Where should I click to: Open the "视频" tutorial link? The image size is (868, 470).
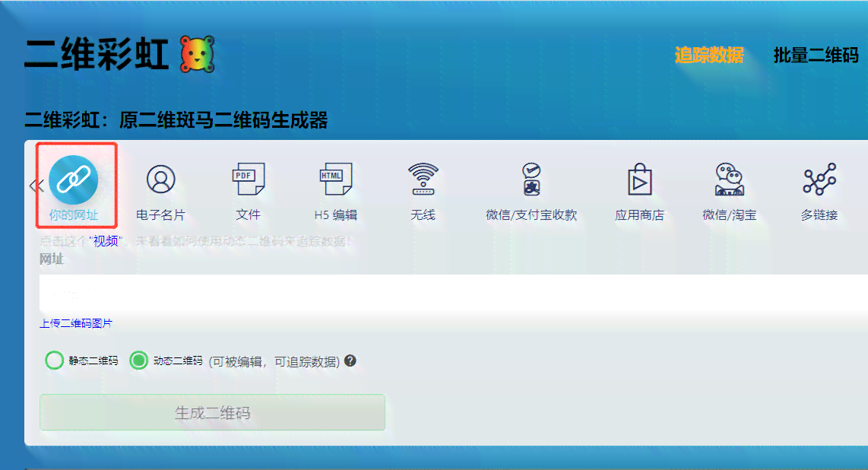click(x=106, y=241)
